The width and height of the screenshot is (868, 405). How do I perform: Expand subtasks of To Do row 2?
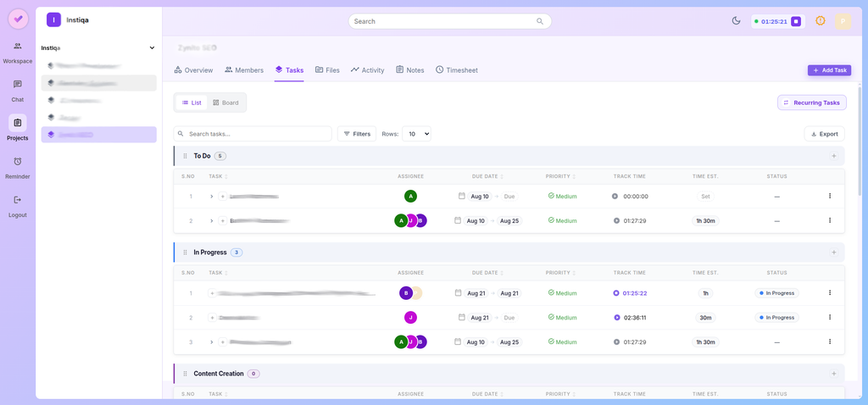211,221
